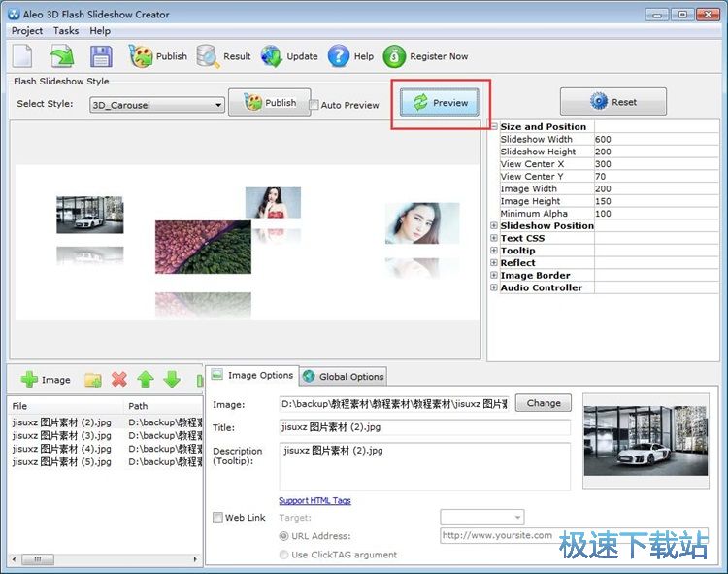
Task: Click the Update globe icon
Action: [271, 56]
